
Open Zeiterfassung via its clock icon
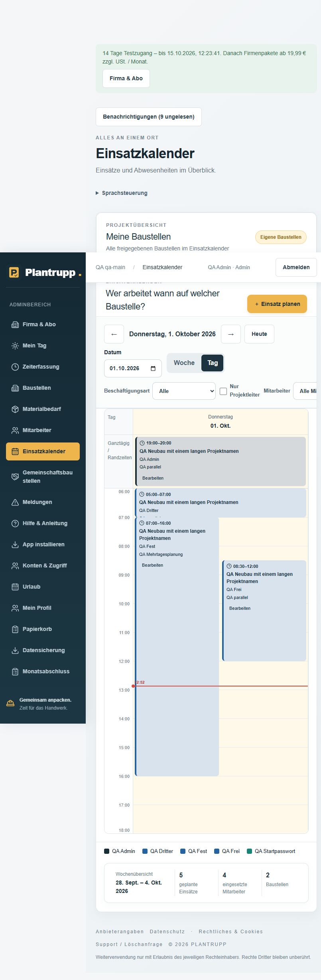(15, 367)
